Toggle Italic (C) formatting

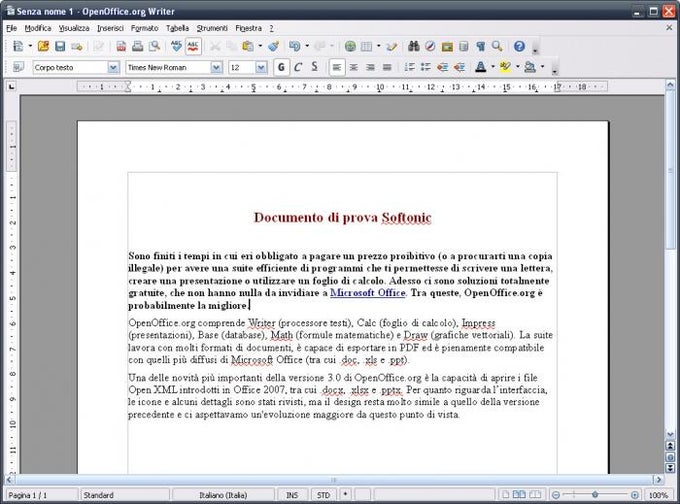[298, 67]
